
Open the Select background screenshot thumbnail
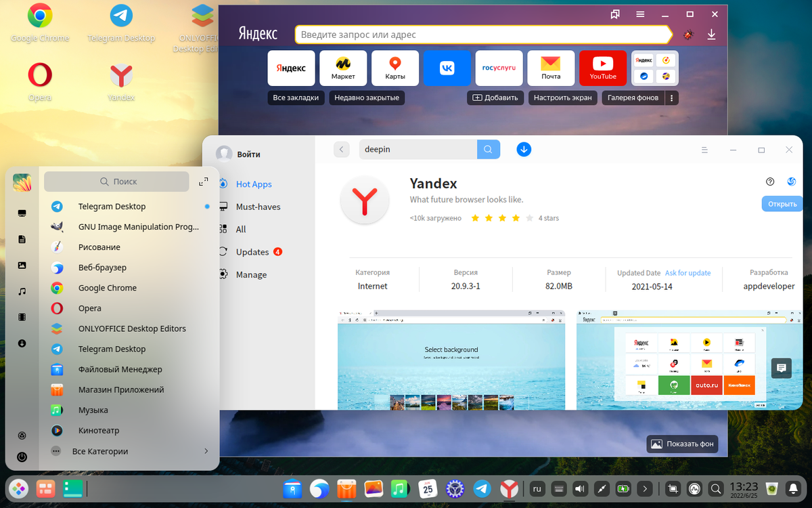tap(451, 360)
